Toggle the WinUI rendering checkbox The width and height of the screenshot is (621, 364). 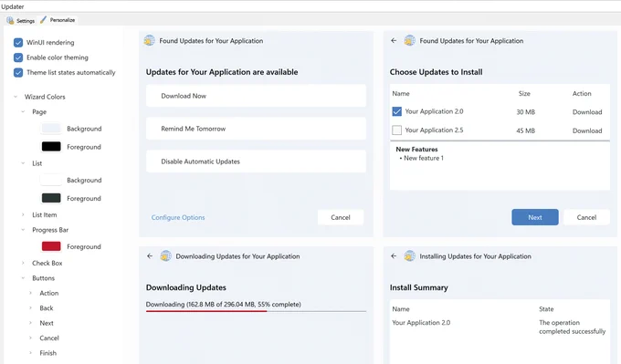click(18, 42)
